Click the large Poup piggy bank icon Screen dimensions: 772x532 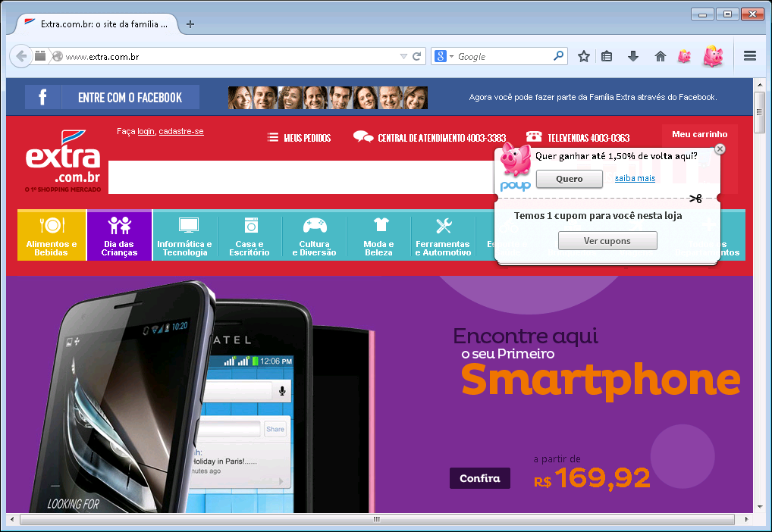pyautogui.click(x=713, y=56)
